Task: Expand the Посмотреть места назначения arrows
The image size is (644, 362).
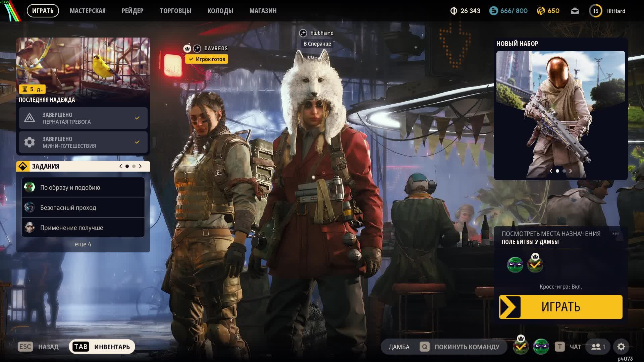Action: click(615, 234)
